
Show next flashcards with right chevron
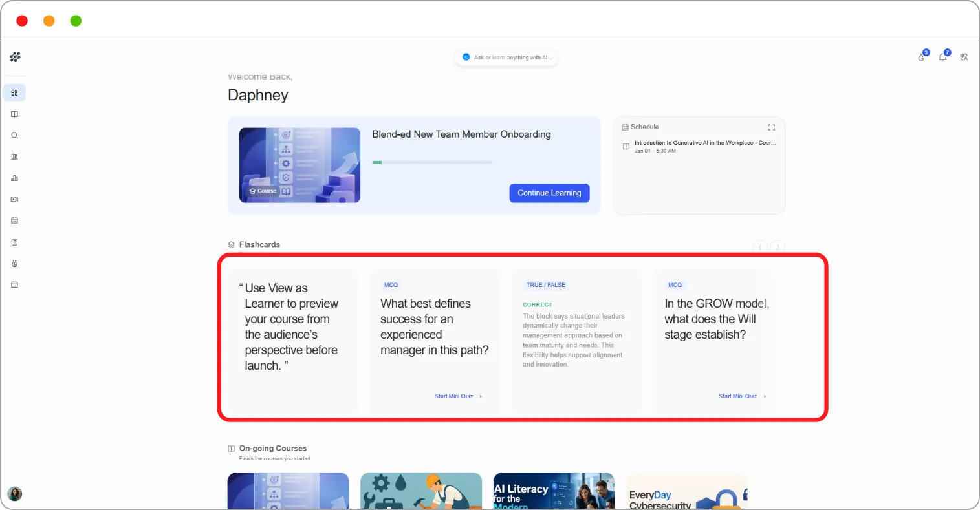tap(778, 246)
